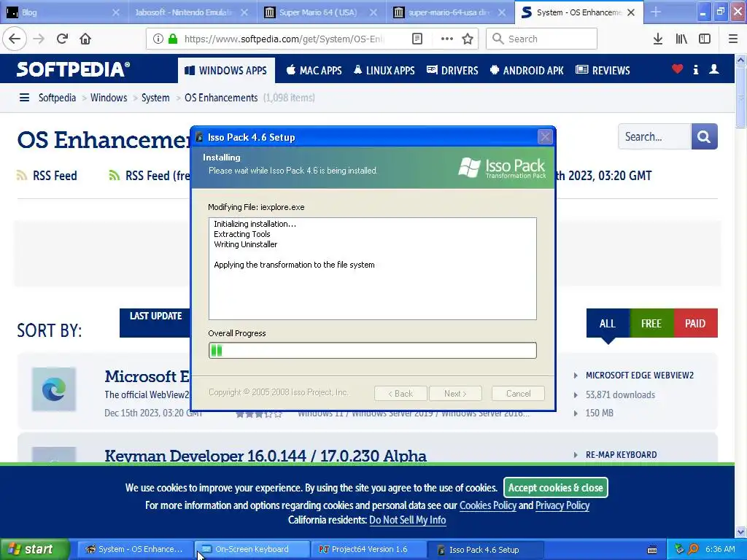Screen dimensions: 747x560
Task: Toggle reader view icon in address bar
Action: pos(417,39)
